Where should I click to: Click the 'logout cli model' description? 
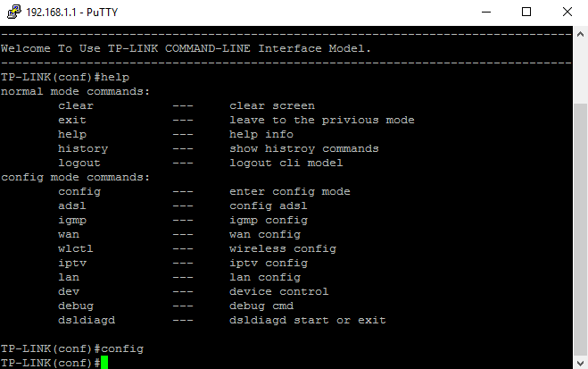(286, 163)
